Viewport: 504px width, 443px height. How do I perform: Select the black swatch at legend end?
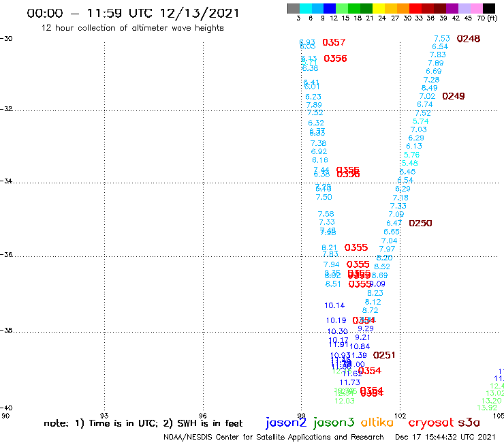488,8
